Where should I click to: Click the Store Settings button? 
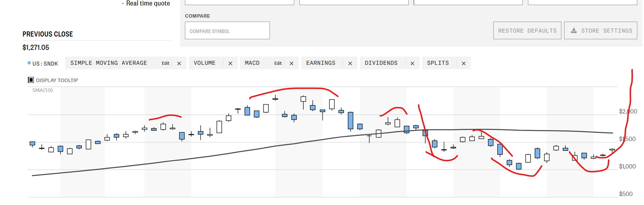601,30
